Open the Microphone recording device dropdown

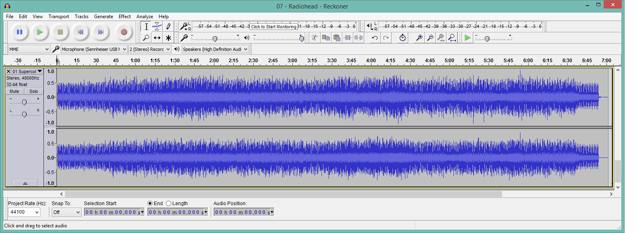click(x=94, y=49)
